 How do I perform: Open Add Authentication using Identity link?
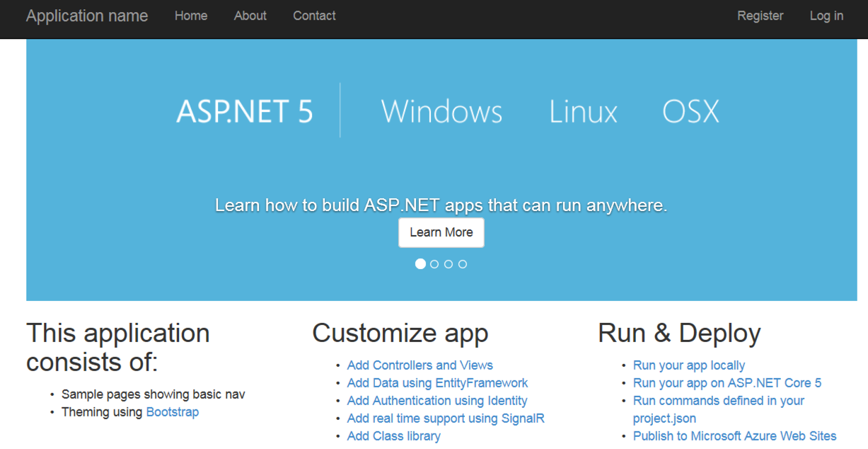(x=437, y=401)
